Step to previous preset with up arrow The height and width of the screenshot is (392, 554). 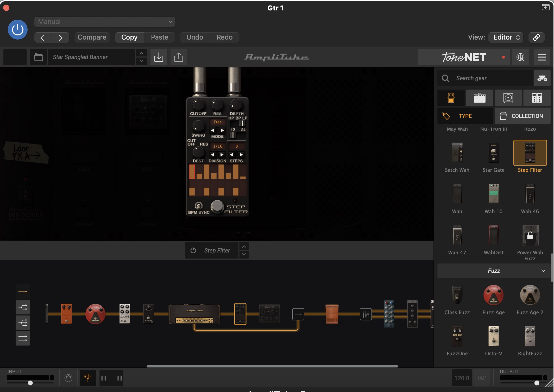click(141, 53)
